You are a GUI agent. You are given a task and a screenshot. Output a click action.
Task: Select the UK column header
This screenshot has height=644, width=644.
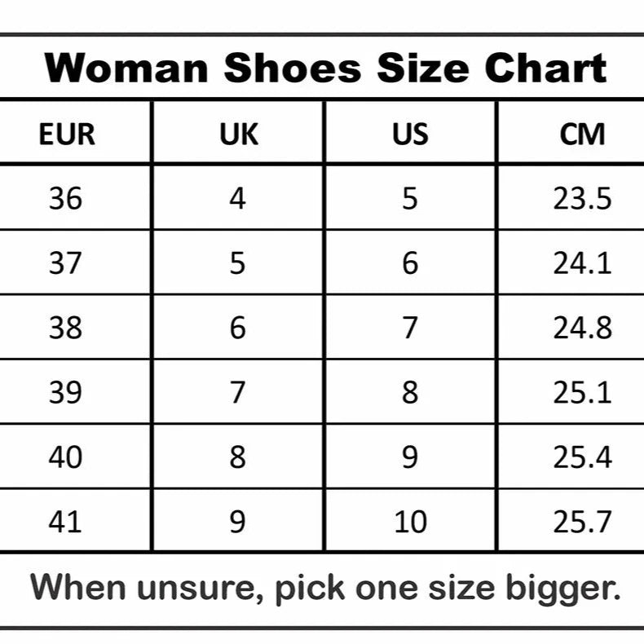click(x=238, y=133)
